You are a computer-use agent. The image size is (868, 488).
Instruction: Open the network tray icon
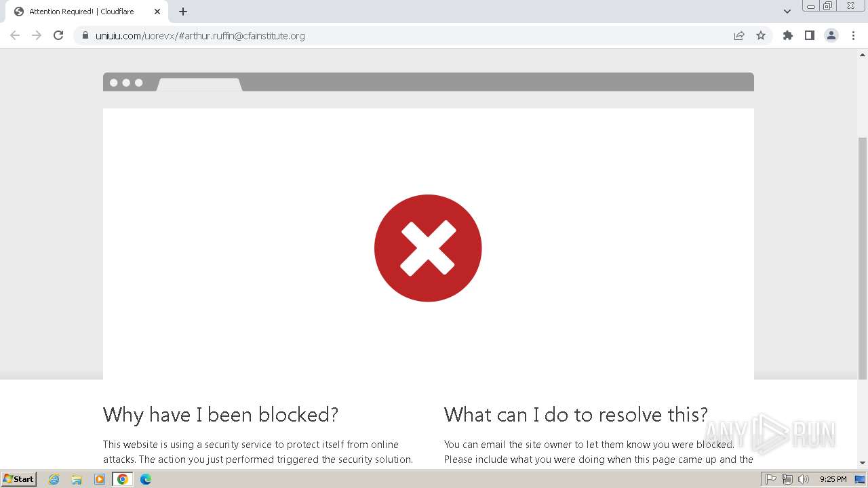[x=787, y=479]
